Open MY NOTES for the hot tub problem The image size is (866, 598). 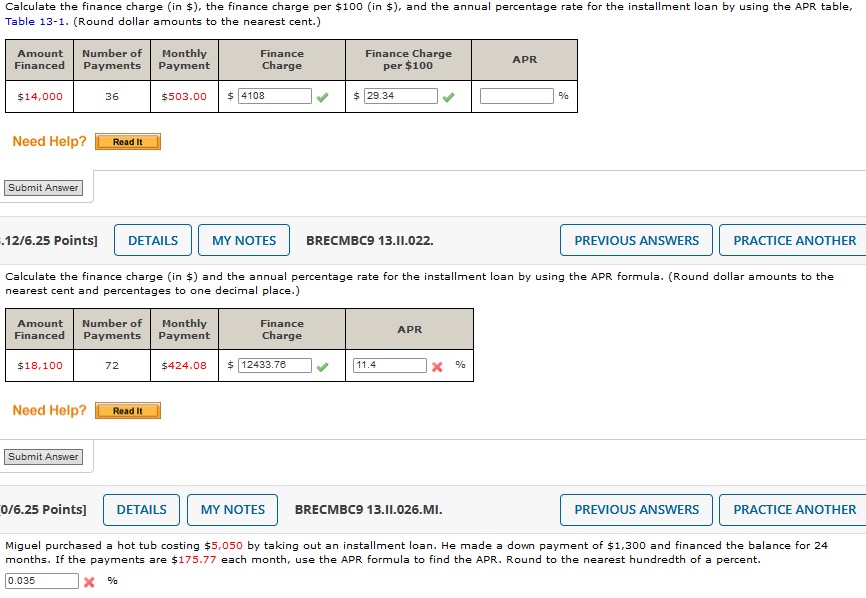tap(232, 510)
